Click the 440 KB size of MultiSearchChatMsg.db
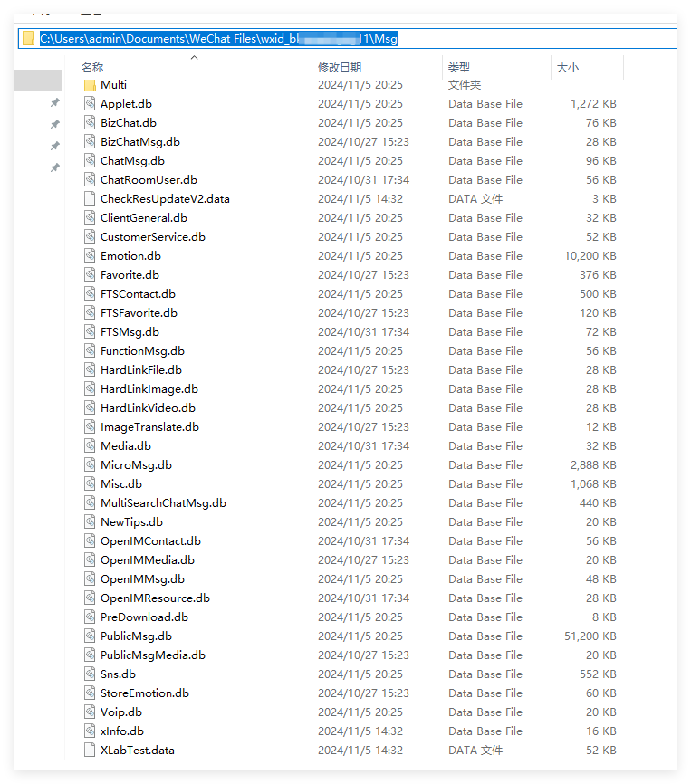Screen dimensions: 691x784 click(598, 503)
